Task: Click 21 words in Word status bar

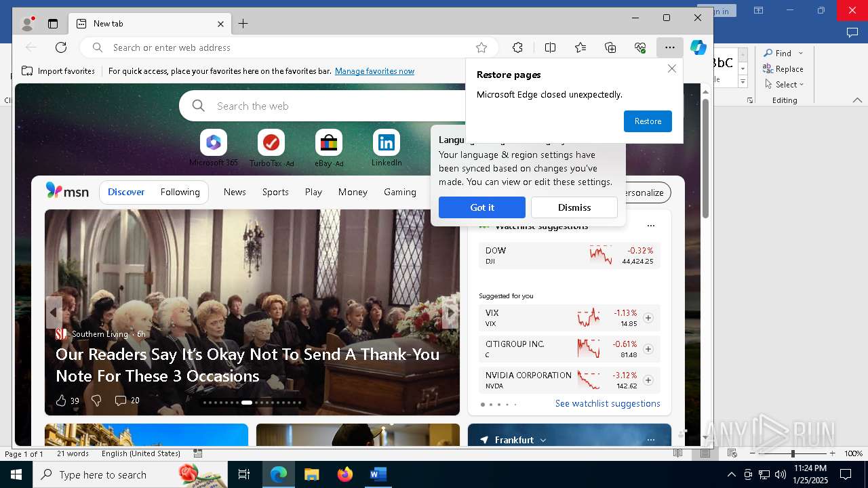Action: point(73,453)
